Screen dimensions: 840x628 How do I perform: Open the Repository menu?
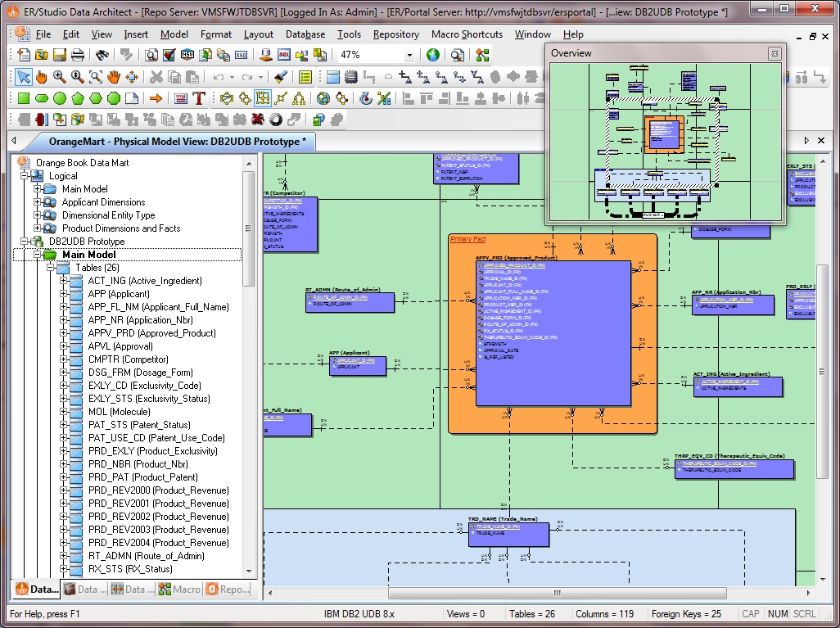[396, 34]
